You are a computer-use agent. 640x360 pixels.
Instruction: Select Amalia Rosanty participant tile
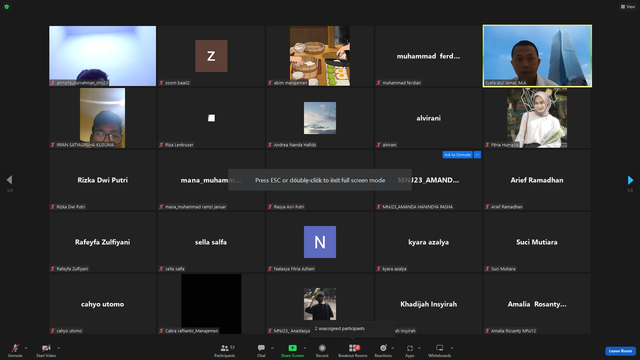pyautogui.click(x=537, y=304)
